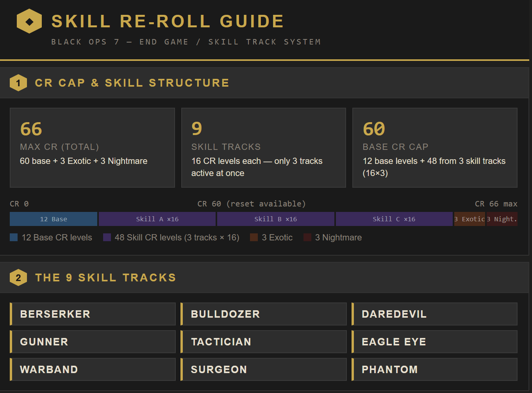This screenshot has height=393, width=532.
Task: Click '3 Exotic' legend text
Action: (x=277, y=237)
